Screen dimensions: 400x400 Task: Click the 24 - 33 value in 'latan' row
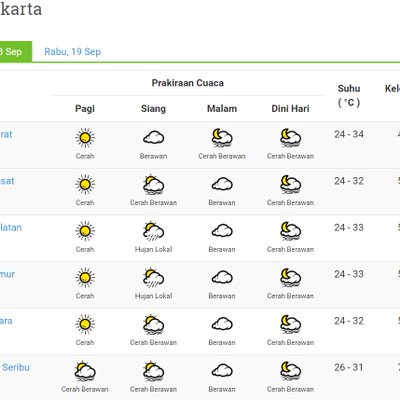349,228
